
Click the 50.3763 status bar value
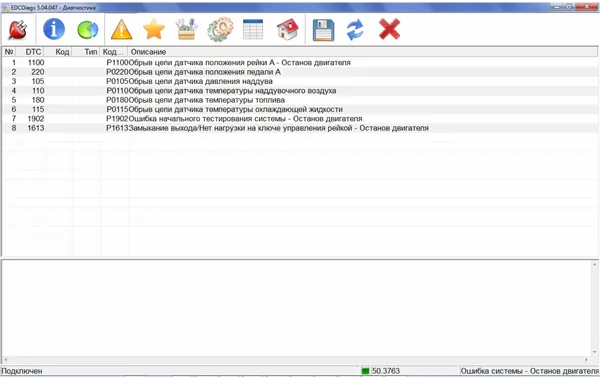point(386,371)
